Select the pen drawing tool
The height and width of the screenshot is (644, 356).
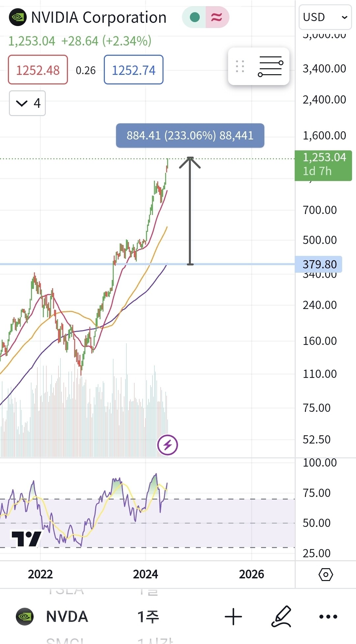click(x=281, y=617)
